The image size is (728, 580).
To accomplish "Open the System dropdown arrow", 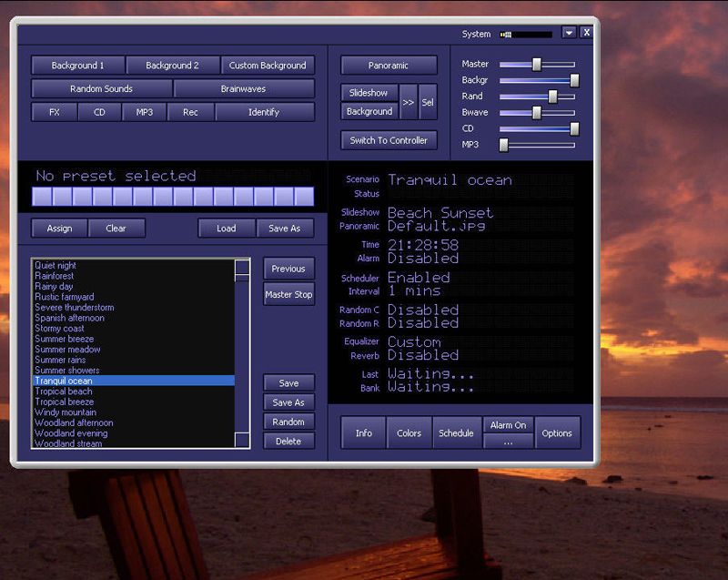I will click(x=570, y=33).
